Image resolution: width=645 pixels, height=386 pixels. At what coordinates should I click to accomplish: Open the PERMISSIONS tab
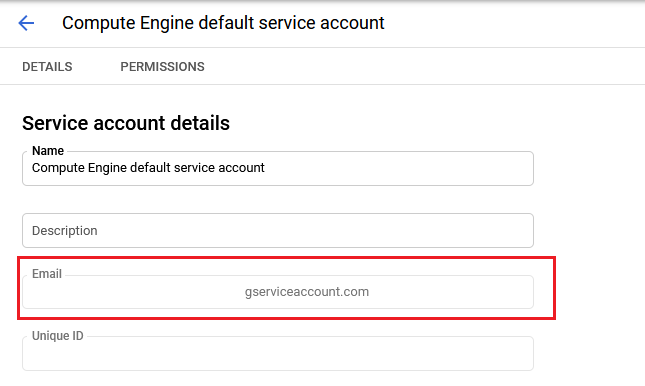click(x=162, y=67)
